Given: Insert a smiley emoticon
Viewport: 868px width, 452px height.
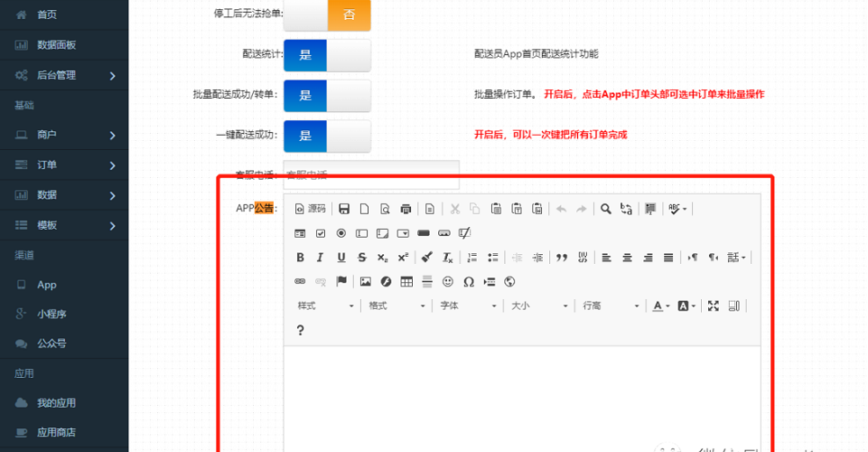Looking at the screenshot, I should click(448, 282).
